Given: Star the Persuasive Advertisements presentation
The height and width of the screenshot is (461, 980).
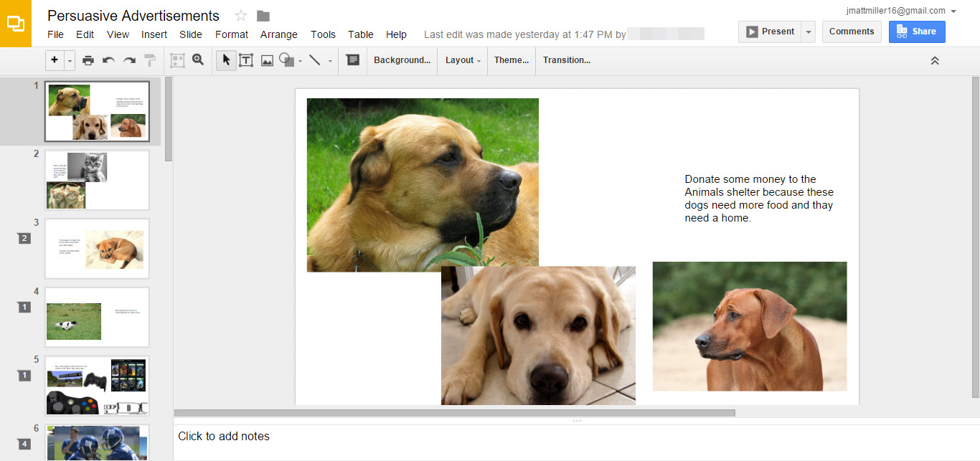Looking at the screenshot, I should [x=241, y=16].
